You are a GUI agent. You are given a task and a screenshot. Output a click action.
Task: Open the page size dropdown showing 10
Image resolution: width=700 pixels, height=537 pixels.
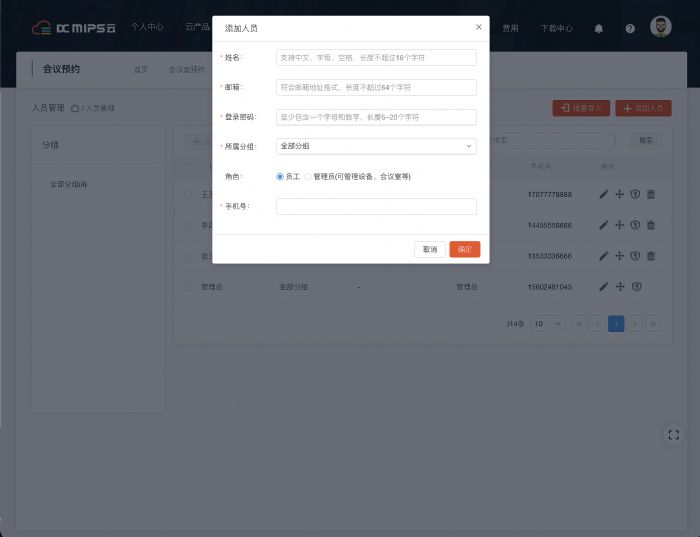(x=548, y=324)
